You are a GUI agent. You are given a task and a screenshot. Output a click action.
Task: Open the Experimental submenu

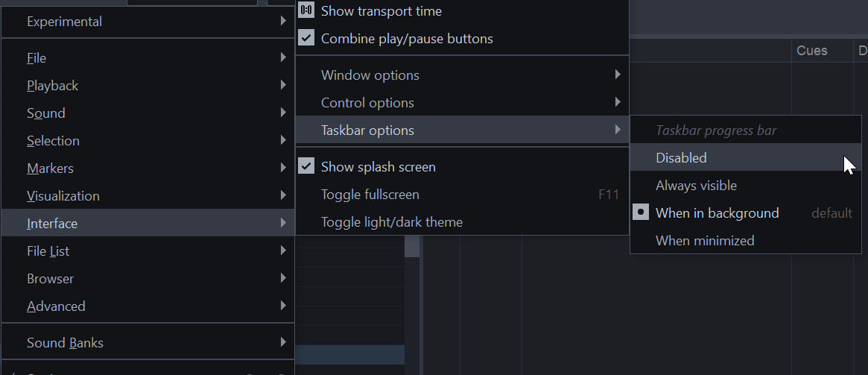(65, 22)
